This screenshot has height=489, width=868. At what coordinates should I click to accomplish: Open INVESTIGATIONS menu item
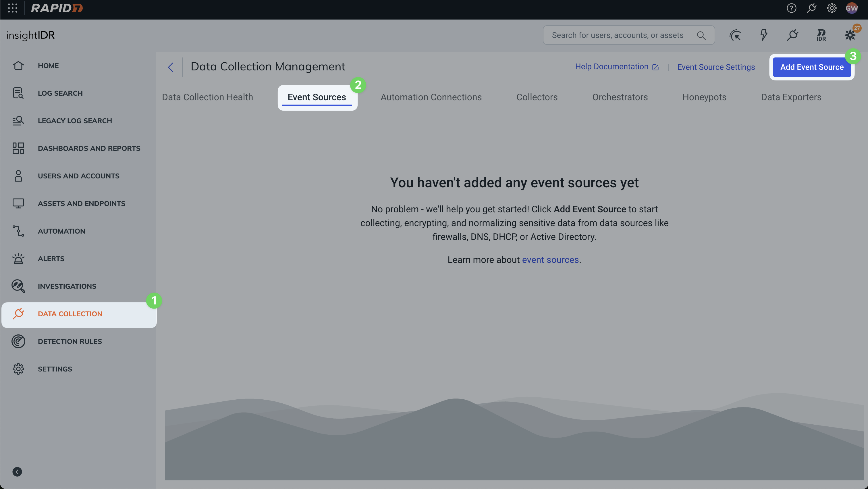click(67, 286)
